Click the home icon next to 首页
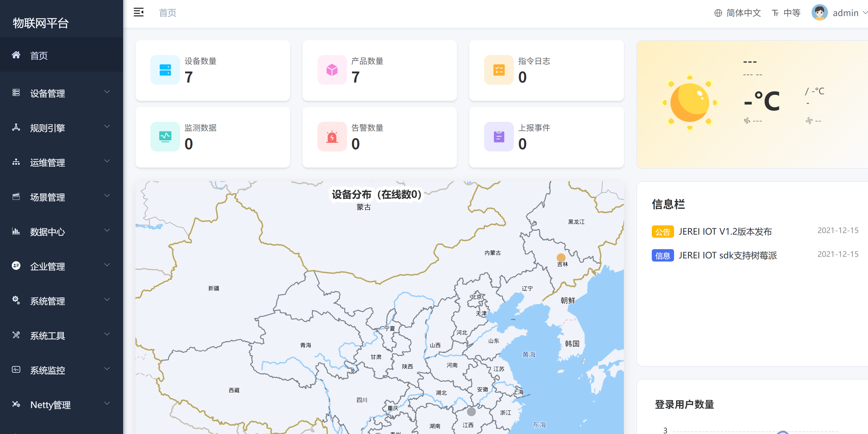Viewport: 868px width, 434px height. click(16, 55)
